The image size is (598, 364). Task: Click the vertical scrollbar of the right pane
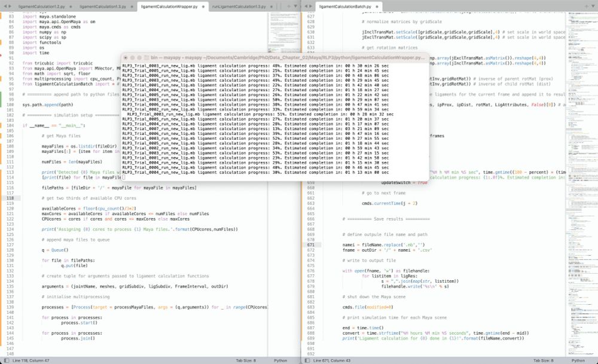[x=596, y=179]
